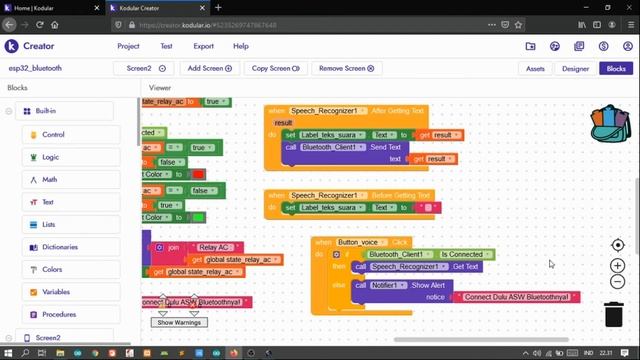Open Windows notification center

[624, 353]
